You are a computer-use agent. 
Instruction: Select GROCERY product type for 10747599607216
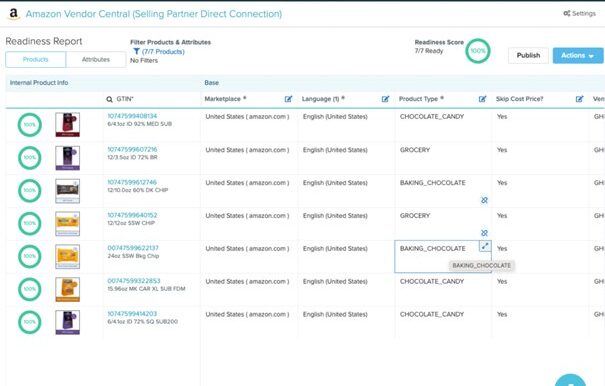[443, 158]
